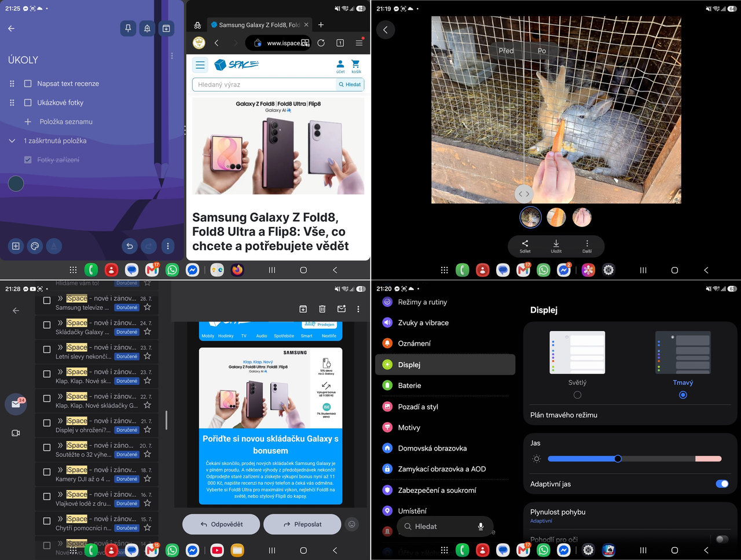Tap the secret mode icon beside browser tab
The width and height of the screenshot is (741, 560).
pyautogui.click(x=197, y=25)
